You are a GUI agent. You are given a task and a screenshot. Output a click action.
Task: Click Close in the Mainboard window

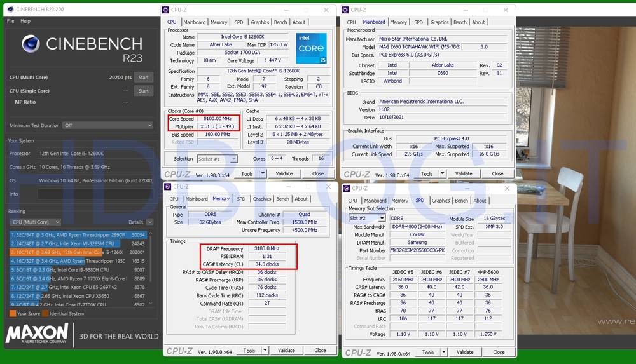click(498, 173)
